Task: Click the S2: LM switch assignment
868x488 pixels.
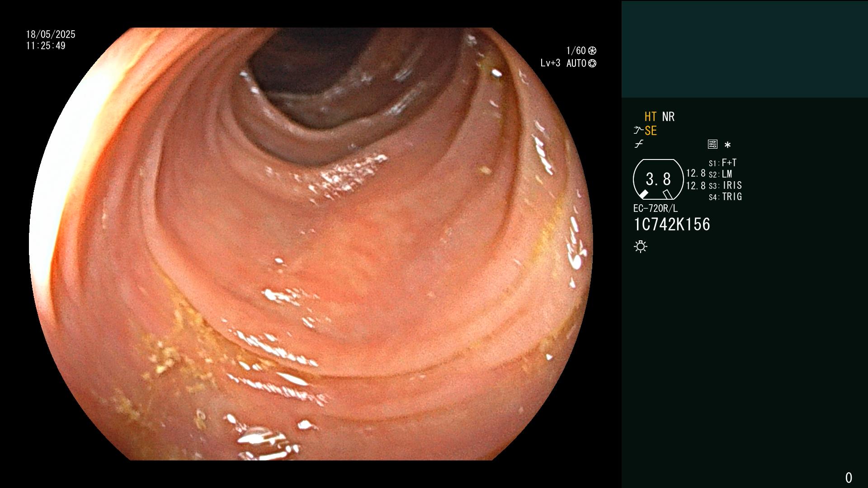Action: point(720,174)
